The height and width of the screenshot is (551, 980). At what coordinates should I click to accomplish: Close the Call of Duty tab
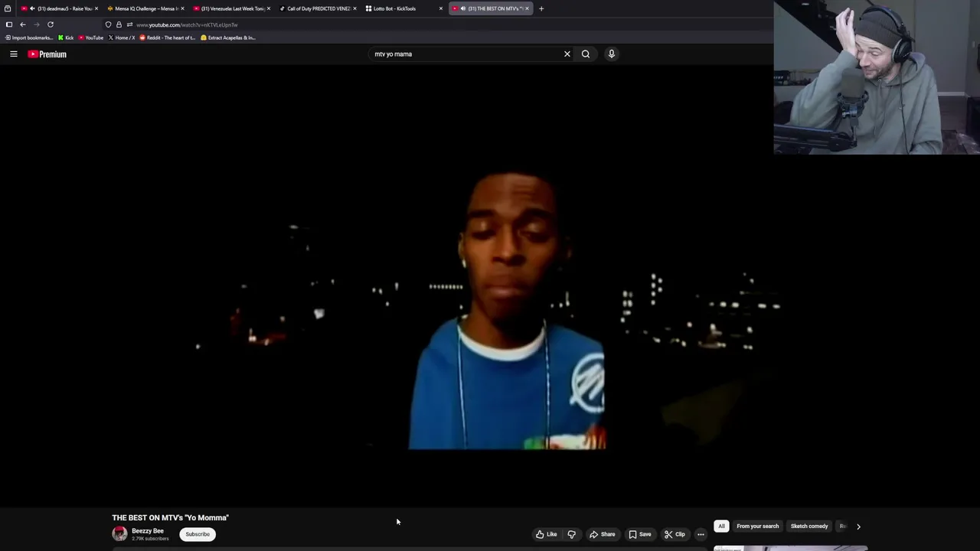tap(354, 8)
